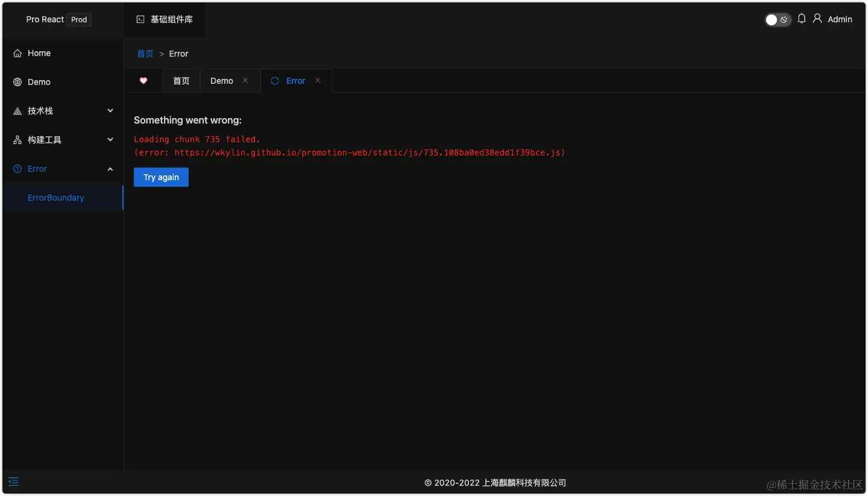Open Demo in the sidebar menu
This screenshot has height=496, width=868.
(x=63, y=82)
